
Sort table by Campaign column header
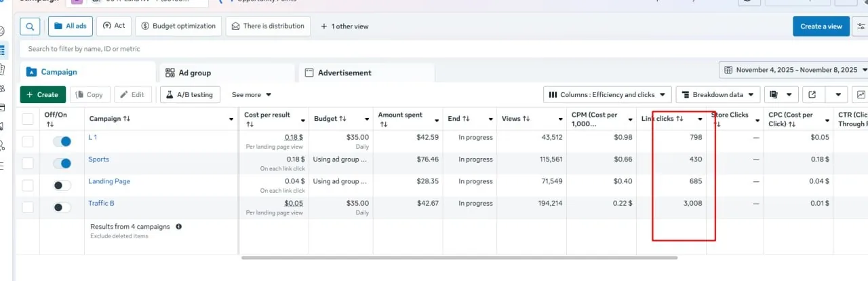[110, 119]
